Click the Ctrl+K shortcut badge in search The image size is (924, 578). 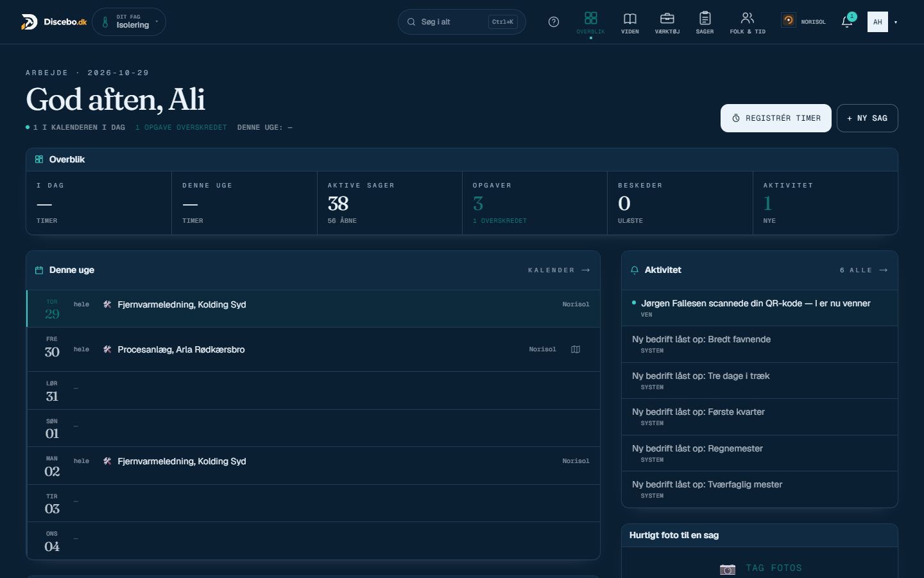pyautogui.click(x=502, y=22)
